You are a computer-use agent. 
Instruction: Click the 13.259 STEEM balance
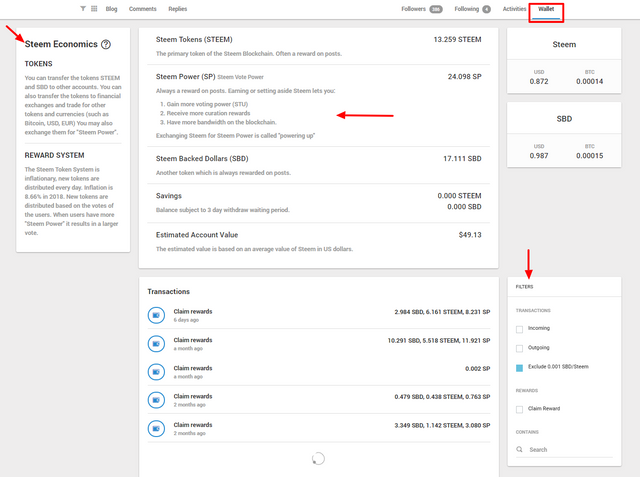(x=457, y=40)
